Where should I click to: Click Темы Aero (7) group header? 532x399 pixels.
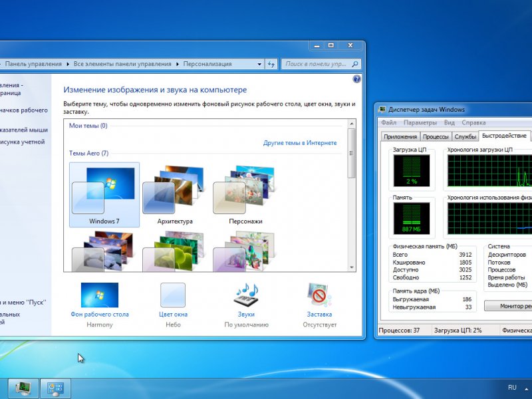coord(89,153)
